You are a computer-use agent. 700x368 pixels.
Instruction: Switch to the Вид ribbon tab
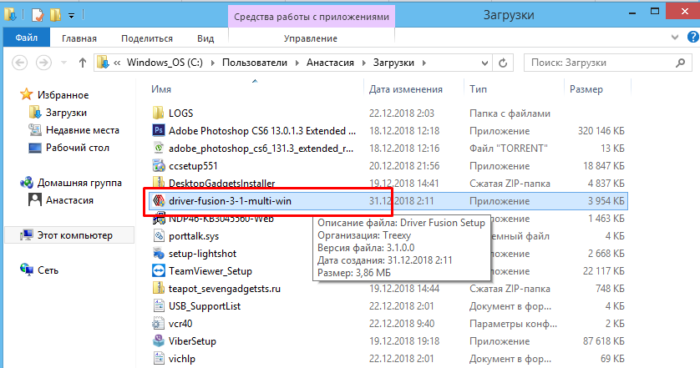[205, 38]
